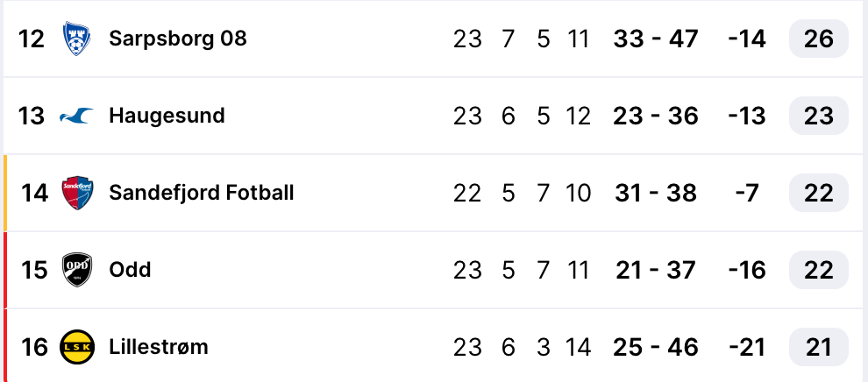Click Sarpsborg 08 points badge 26

point(818,39)
